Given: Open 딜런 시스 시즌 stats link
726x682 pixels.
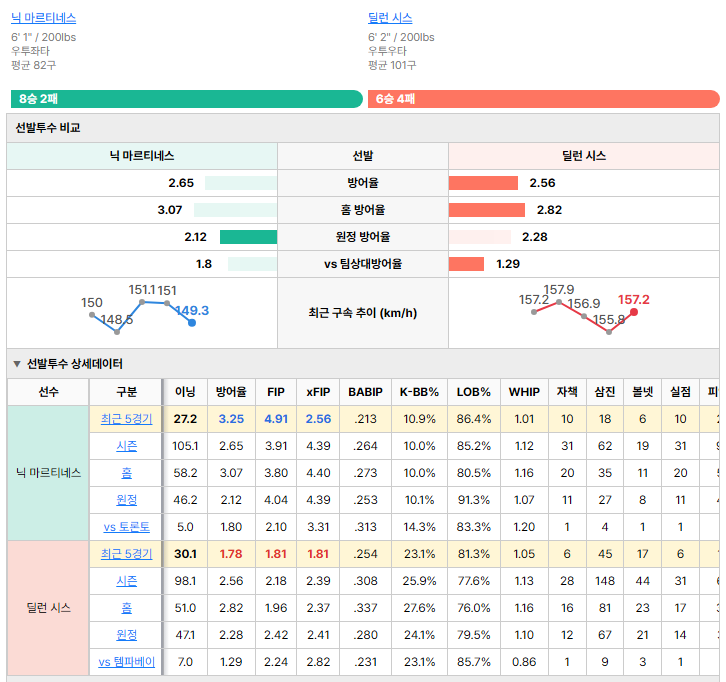Looking at the screenshot, I should point(126,581).
